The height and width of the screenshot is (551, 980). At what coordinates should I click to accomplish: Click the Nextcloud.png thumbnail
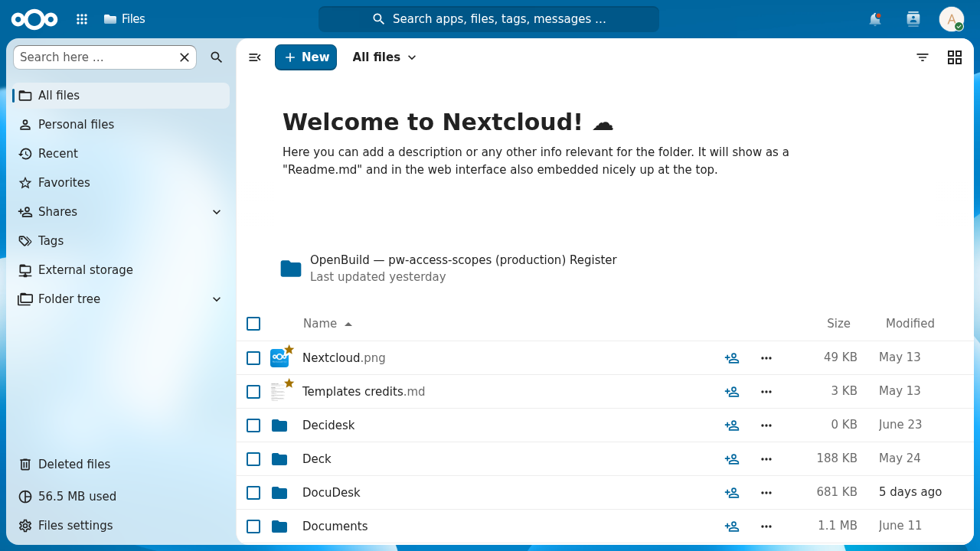click(279, 358)
